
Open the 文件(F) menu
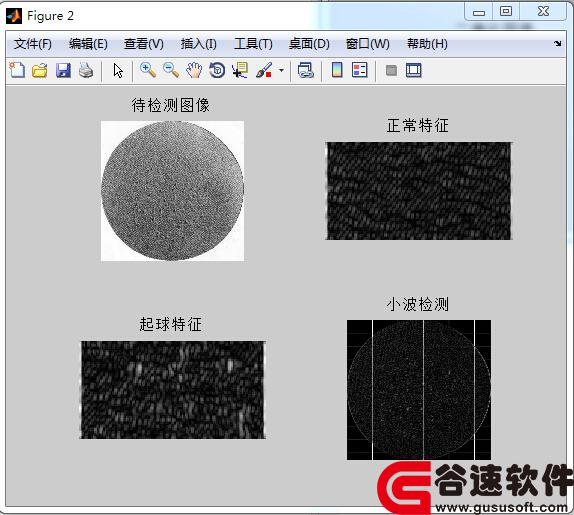coord(33,44)
